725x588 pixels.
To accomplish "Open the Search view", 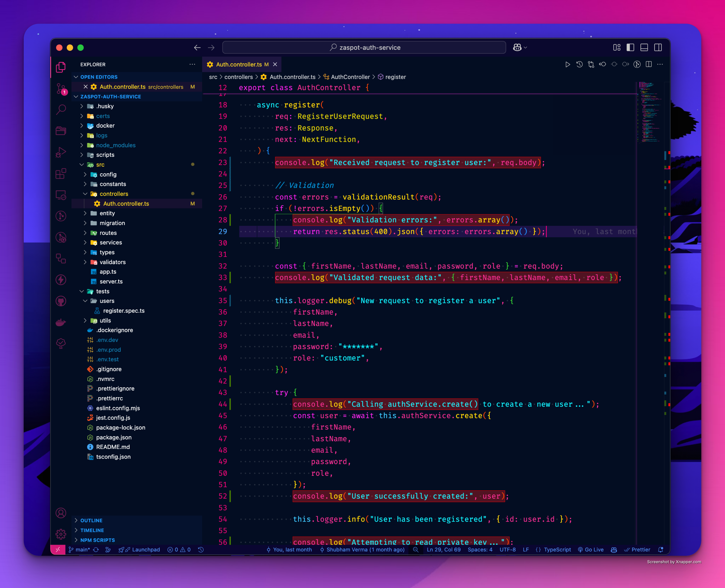I will pos(61,109).
